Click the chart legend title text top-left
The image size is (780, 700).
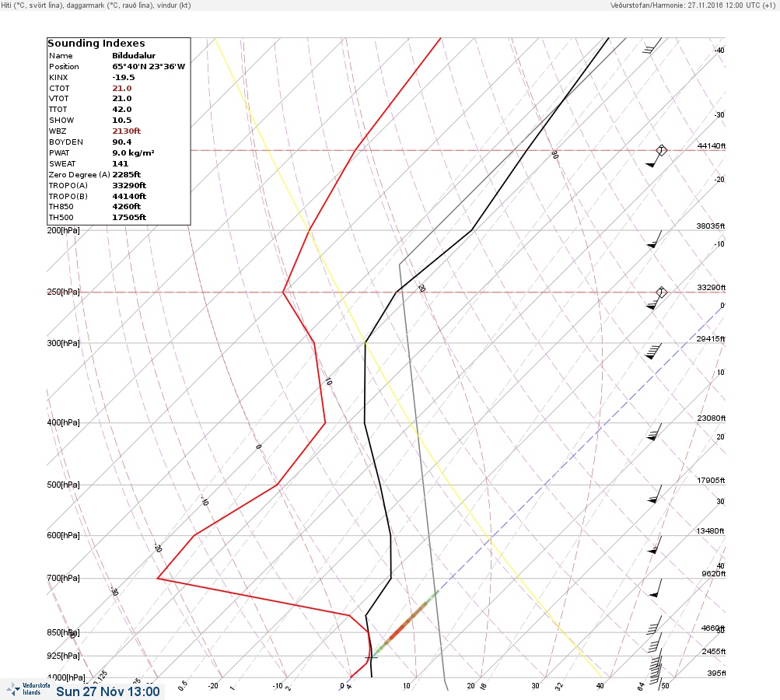96,5
